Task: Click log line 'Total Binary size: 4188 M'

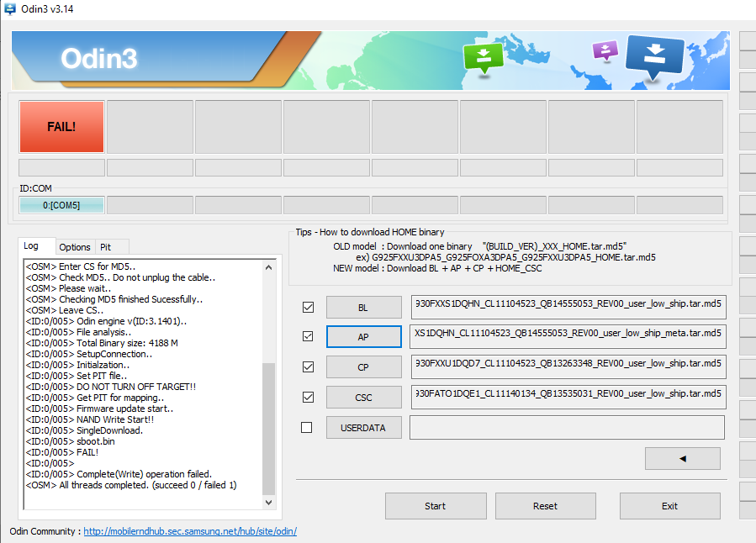Action: [102, 343]
